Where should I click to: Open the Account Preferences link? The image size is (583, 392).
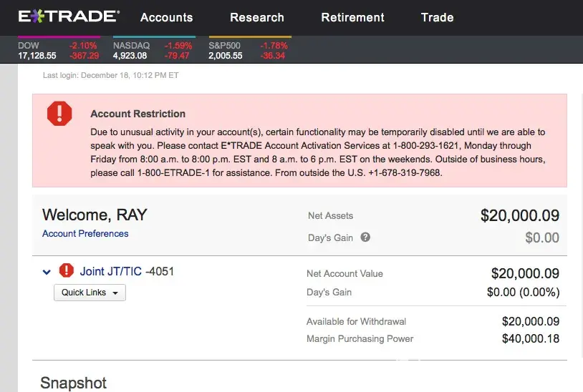85,233
